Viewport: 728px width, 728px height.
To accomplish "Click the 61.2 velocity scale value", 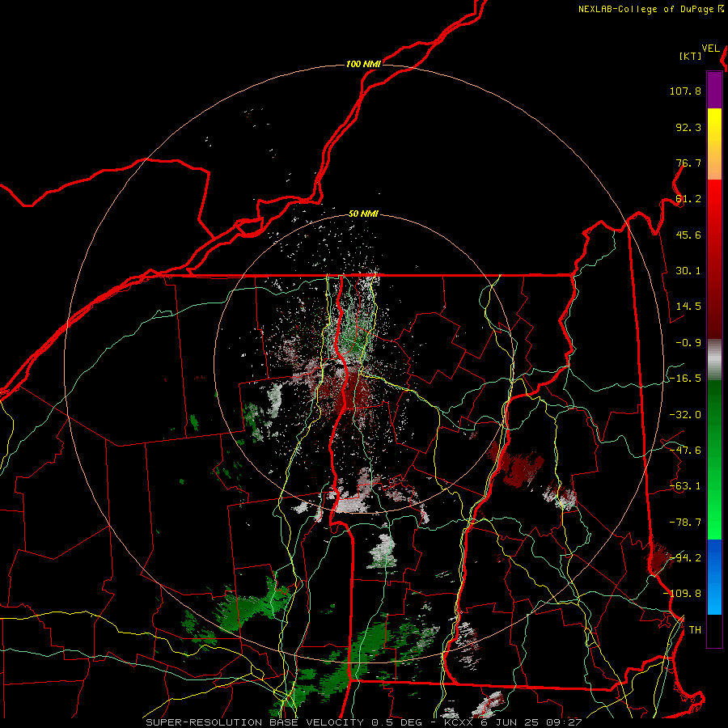I will point(688,199).
